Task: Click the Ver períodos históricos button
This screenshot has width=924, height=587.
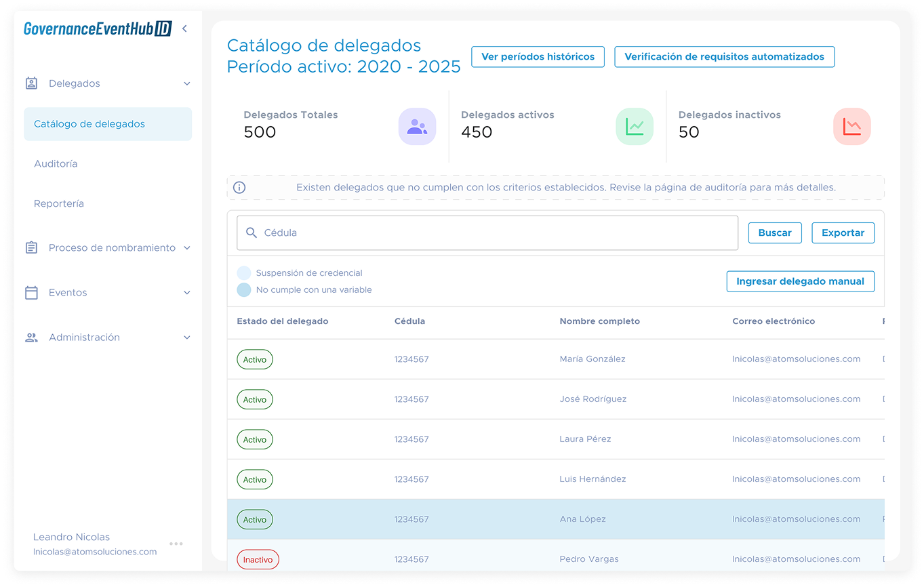Action: click(x=538, y=57)
